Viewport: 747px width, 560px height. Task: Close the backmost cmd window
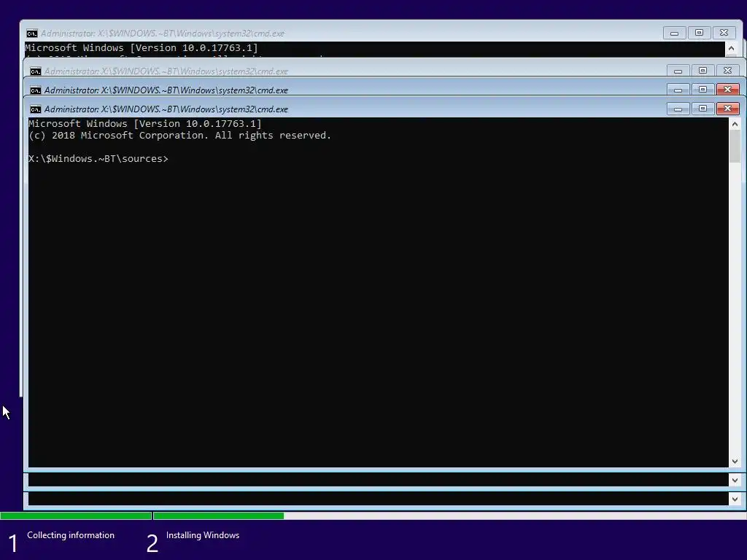724,33
